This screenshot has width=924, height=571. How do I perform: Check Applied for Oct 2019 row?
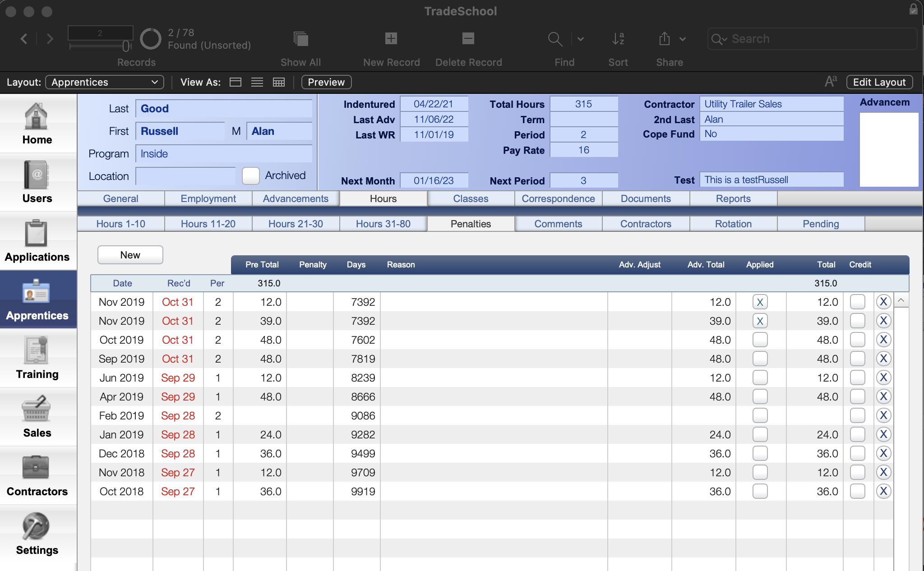tap(760, 340)
